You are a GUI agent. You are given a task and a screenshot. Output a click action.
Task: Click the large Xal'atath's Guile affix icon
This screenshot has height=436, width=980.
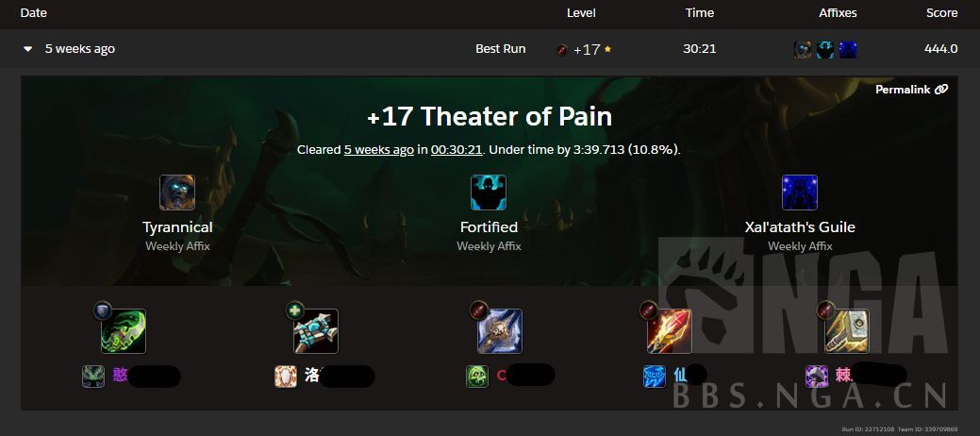coord(800,192)
